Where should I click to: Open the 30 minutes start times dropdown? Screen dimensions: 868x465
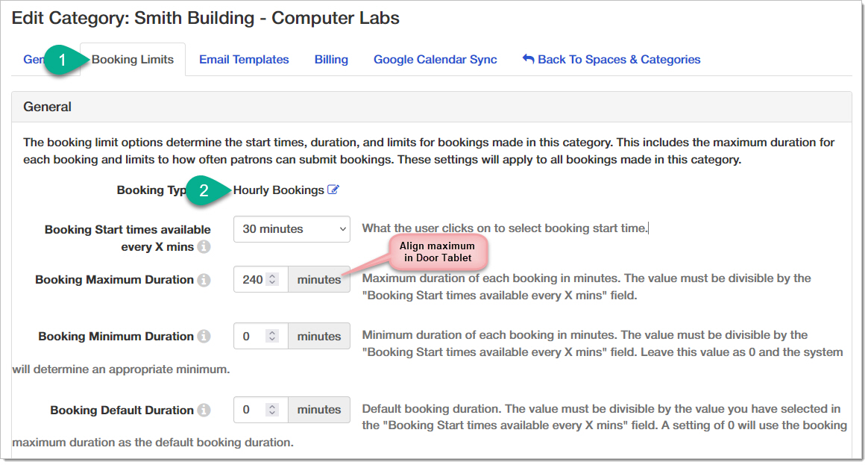[292, 229]
